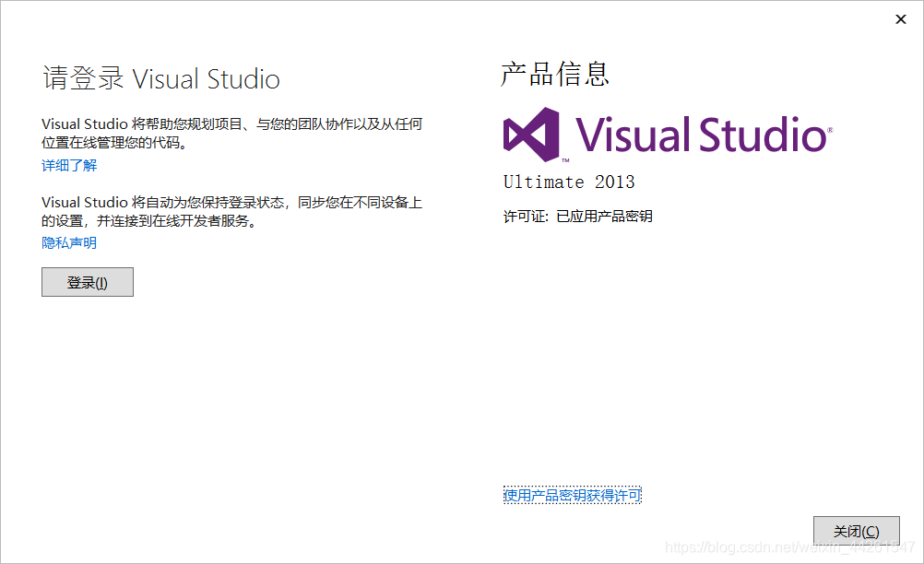The image size is (924, 564).
Task: Click the 请登录 Visual Studio heading
Action: click(x=160, y=79)
